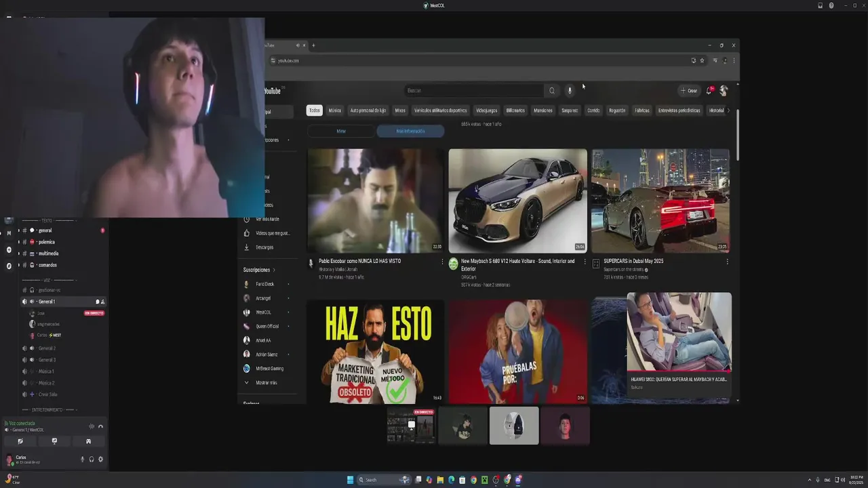Open the New Maybach S 680 video thumbnail

pyautogui.click(x=517, y=201)
